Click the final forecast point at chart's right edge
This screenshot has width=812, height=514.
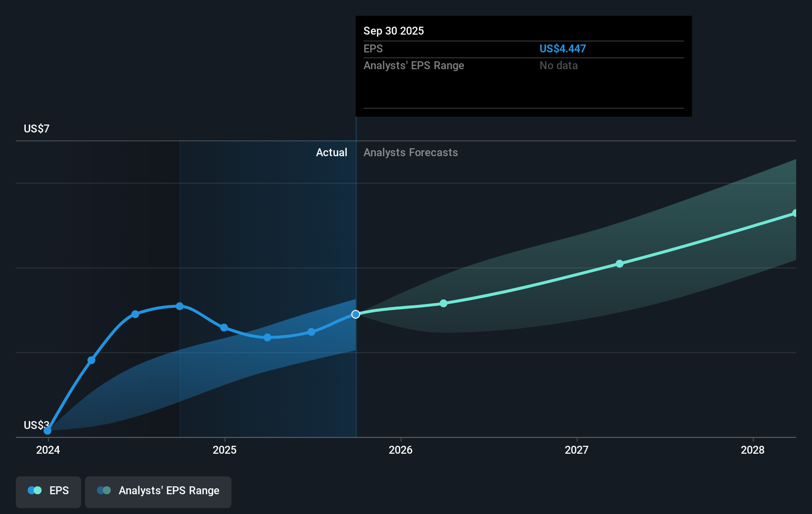[x=795, y=213]
